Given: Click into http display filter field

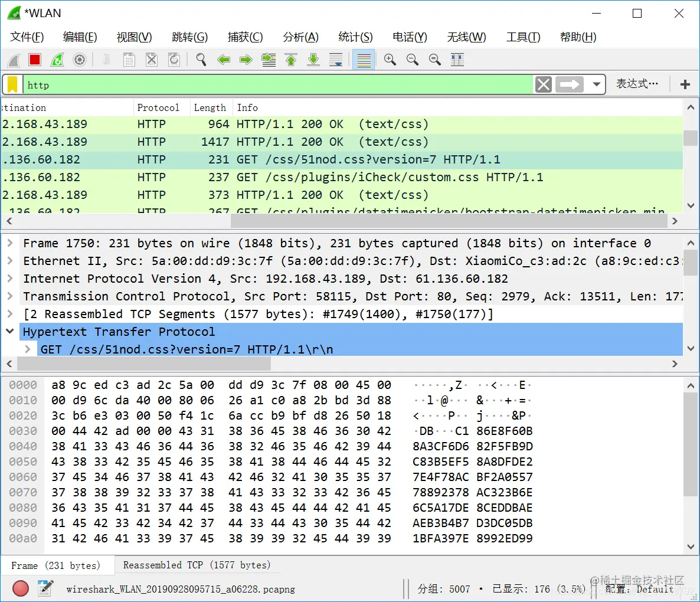Looking at the screenshot, I should (x=277, y=84).
